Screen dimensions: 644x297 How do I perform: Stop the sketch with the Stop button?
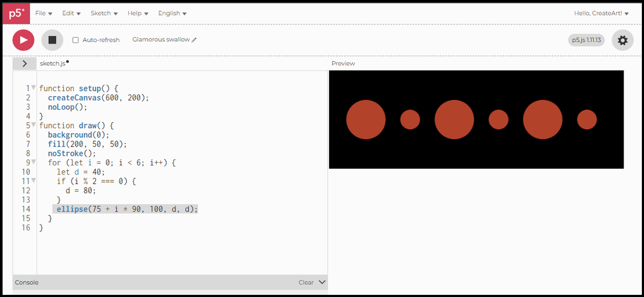(52, 40)
